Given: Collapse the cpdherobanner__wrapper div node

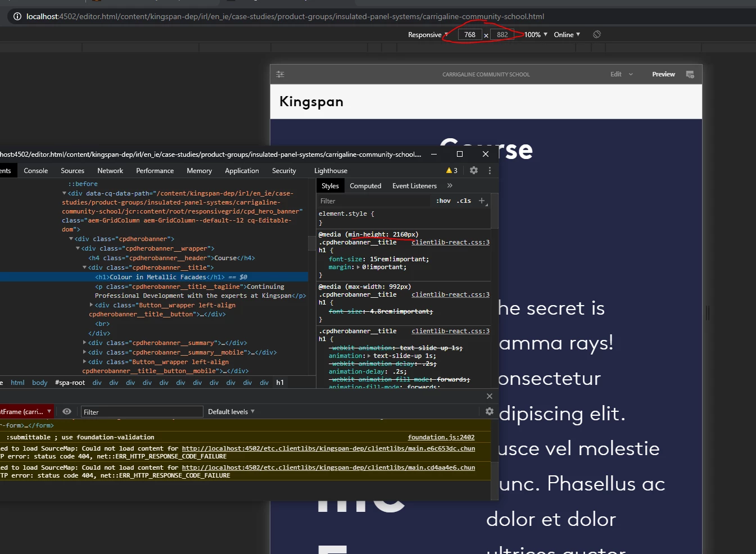Looking at the screenshot, I should point(78,248).
